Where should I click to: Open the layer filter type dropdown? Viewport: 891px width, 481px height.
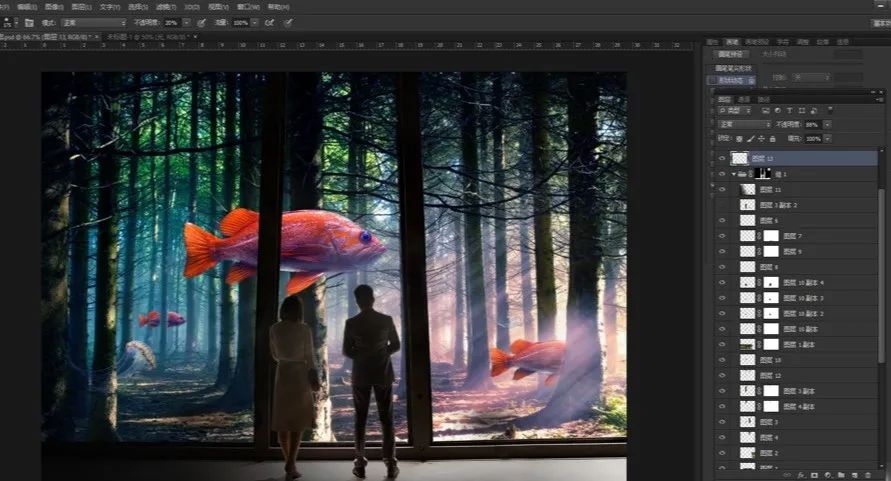click(x=735, y=110)
